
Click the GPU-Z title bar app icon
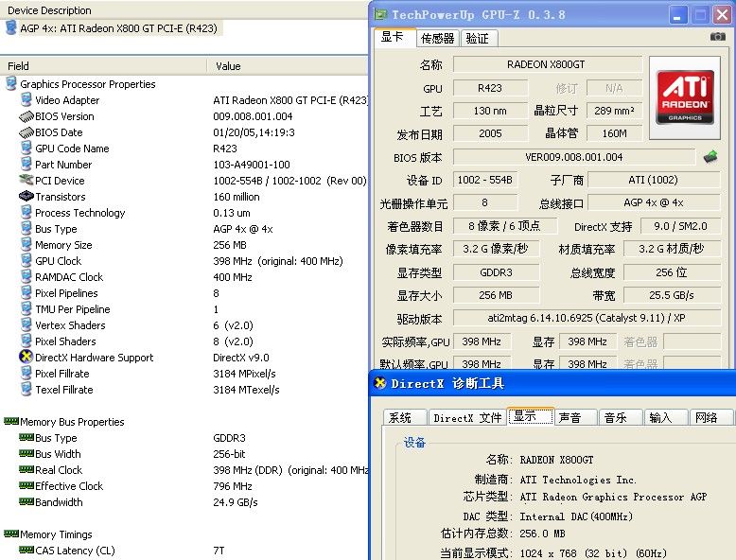click(380, 14)
